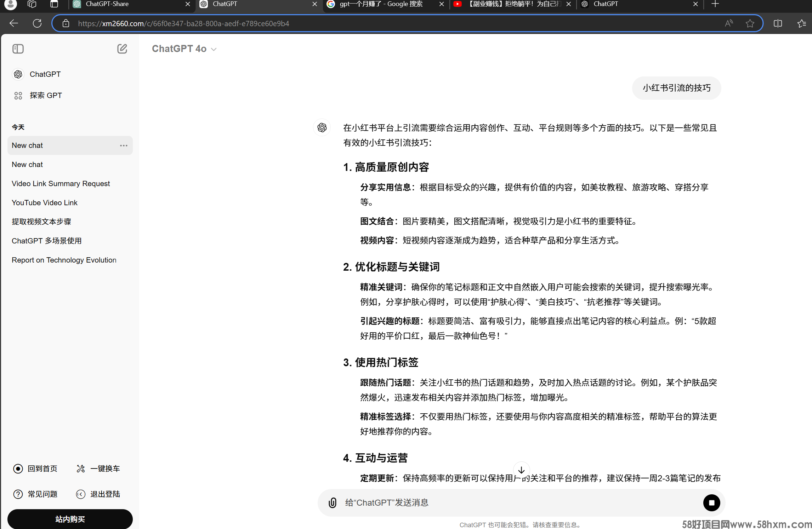The height and width of the screenshot is (529, 812).
Task: Close the Google 搜索 tab
Action: pyautogui.click(x=442, y=4)
